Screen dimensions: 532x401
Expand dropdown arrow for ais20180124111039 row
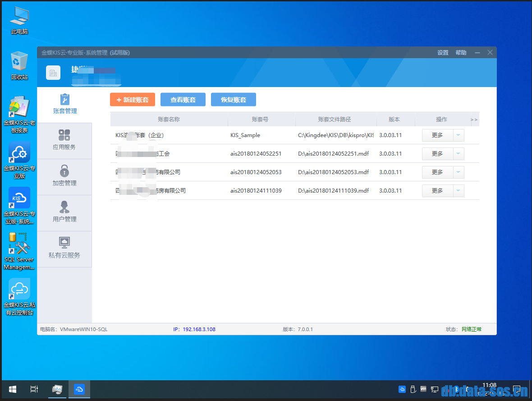[459, 190]
